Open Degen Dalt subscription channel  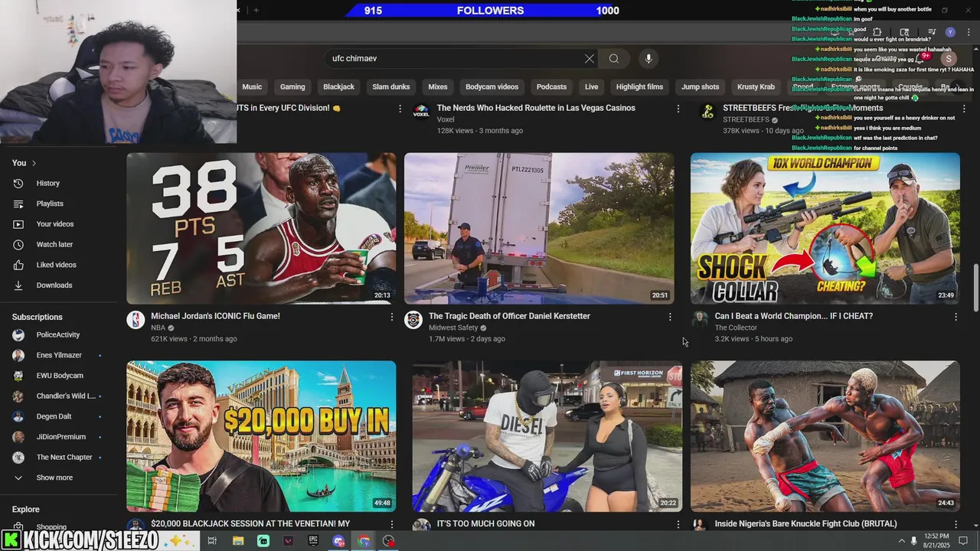[x=52, y=416]
